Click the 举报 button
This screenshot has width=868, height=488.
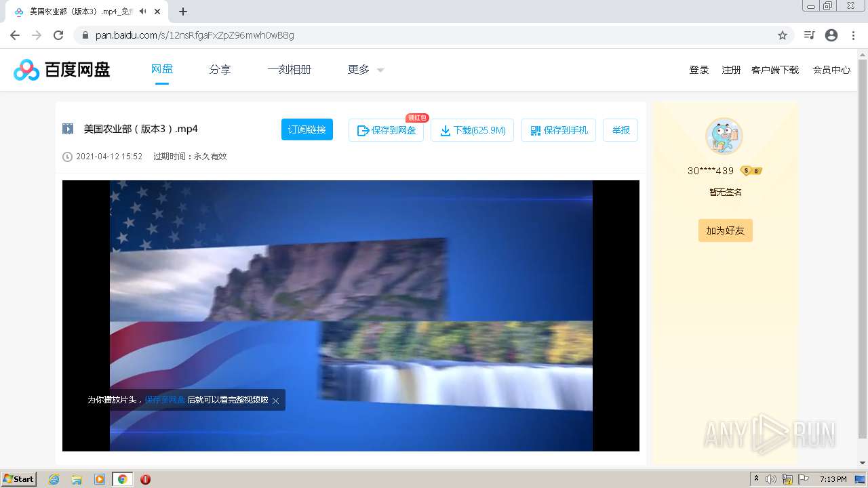pyautogui.click(x=620, y=130)
